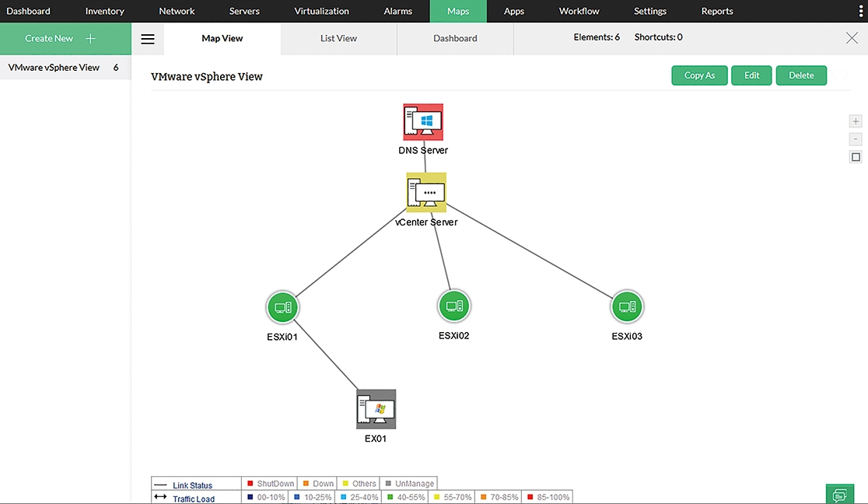Viewport: 868px width, 504px height.
Task: Click the 55-70% traffic load swatch
Action: [x=437, y=497]
